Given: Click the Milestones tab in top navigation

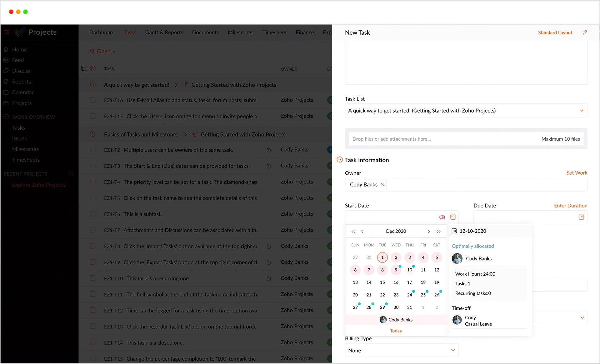Looking at the screenshot, I should 240,32.
